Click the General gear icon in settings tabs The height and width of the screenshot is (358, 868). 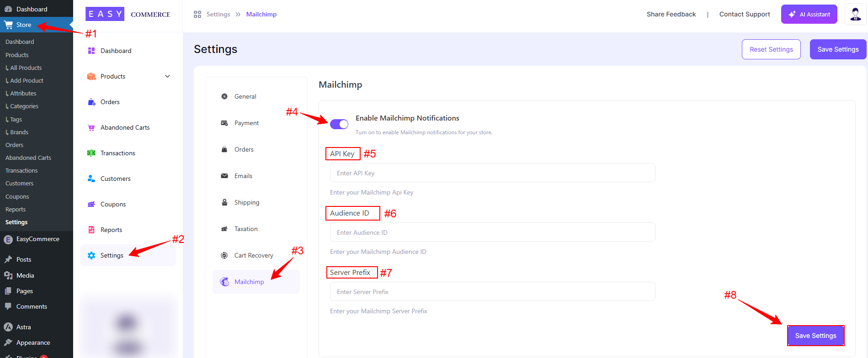224,96
